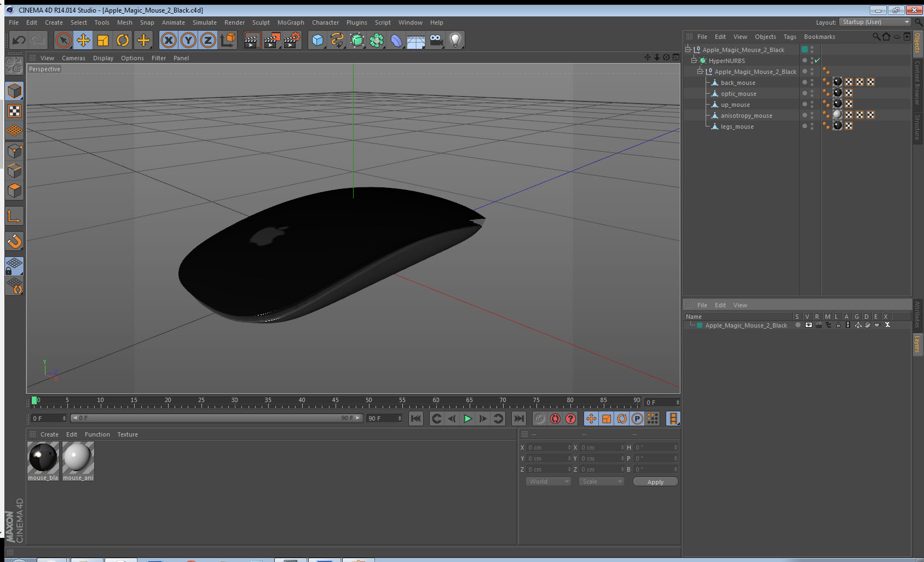Screen dimensions: 924x562
Task: Click the record active objects button
Action: pyautogui.click(x=540, y=418)
